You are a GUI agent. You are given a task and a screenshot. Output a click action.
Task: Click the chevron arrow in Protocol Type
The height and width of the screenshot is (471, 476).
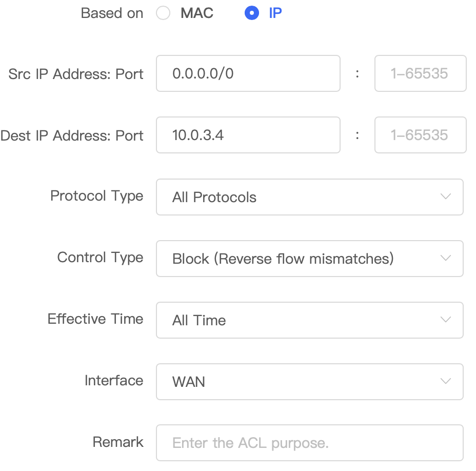pyautogui.click(x=445, y=197)
